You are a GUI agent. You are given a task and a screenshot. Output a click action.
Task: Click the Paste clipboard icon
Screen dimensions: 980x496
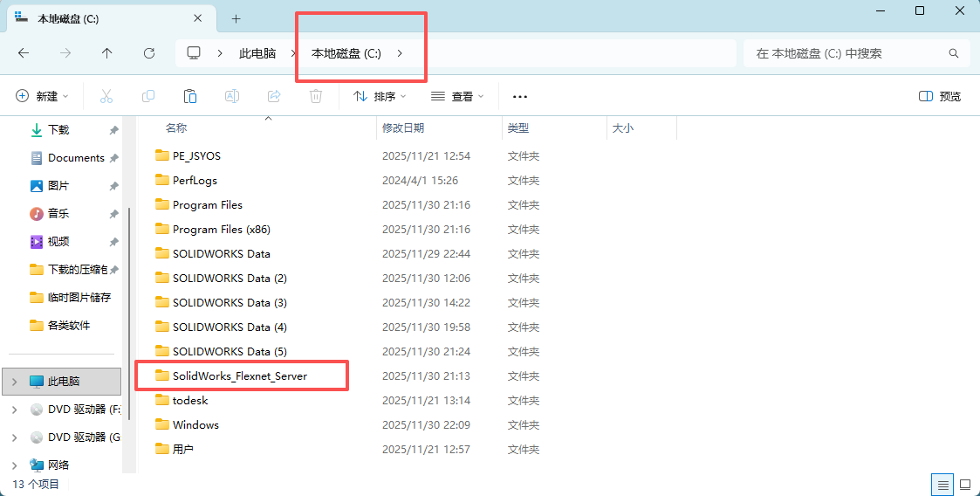pos(190,96)
